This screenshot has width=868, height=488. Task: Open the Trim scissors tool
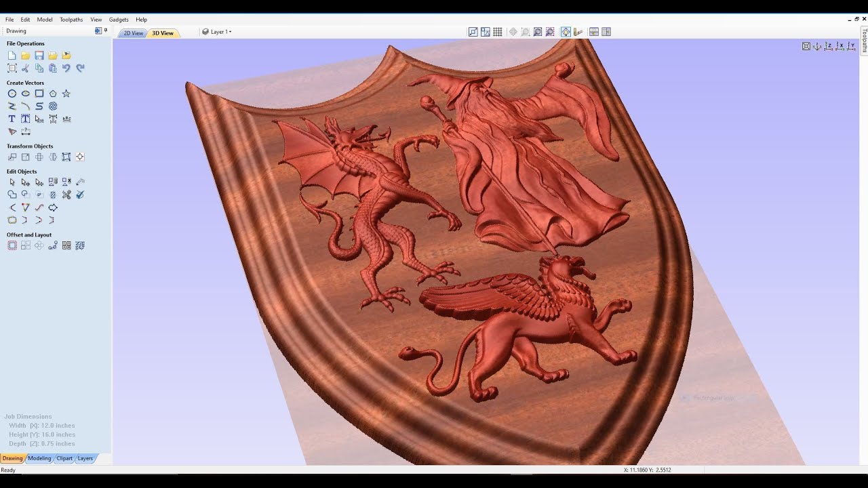[x=66, y=195]
